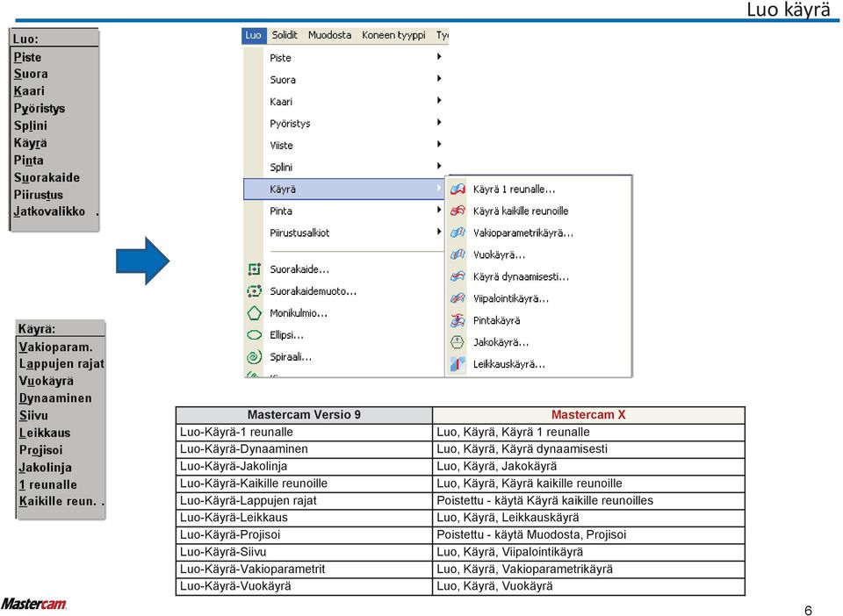Image resolution: width=843 pixels, height=616 pixels.
Task: Click the Käyrä kaikille reunoille icon
Action: 458,211
